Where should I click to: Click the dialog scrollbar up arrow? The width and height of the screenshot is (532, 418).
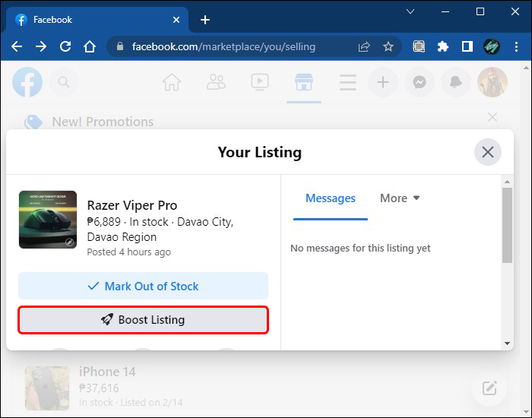pyautogui.click(x=507, y=182)
